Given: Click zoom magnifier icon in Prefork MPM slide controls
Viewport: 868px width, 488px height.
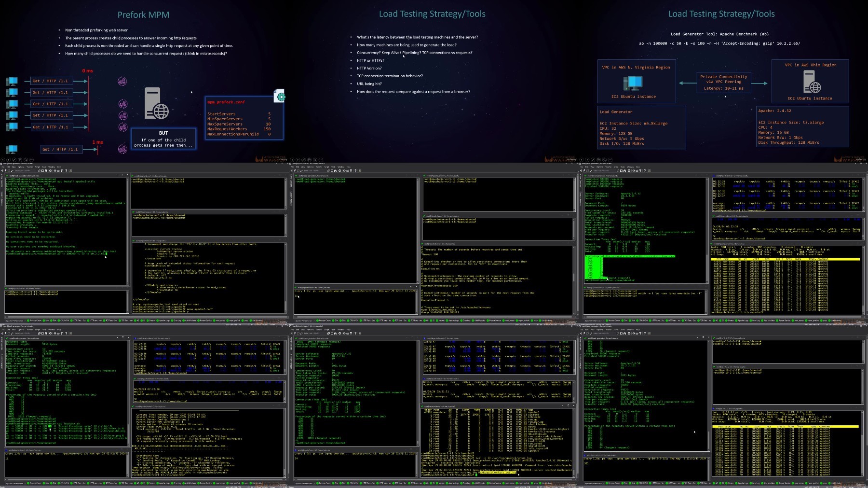Looking at the screenshot, I should [x=26, y=160].
